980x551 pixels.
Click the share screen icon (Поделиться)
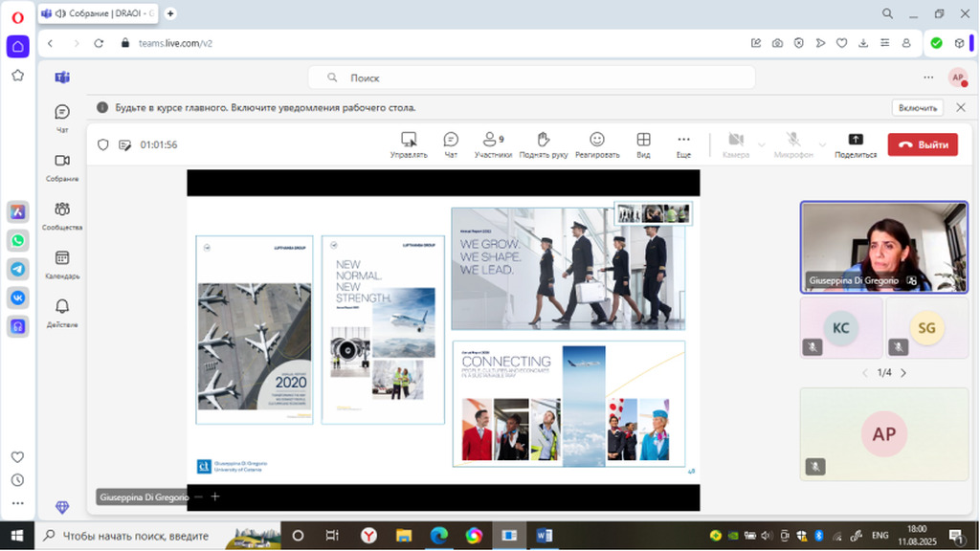coord(855,143)
